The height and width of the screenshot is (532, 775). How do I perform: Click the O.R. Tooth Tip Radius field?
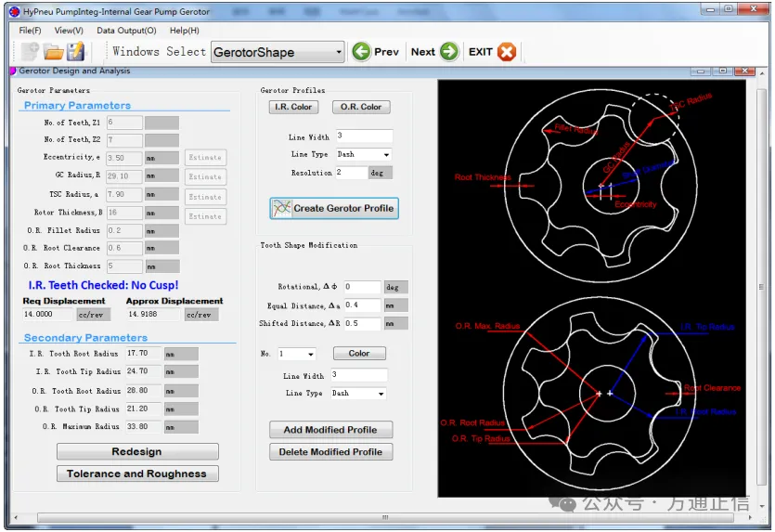click(143, 409)
